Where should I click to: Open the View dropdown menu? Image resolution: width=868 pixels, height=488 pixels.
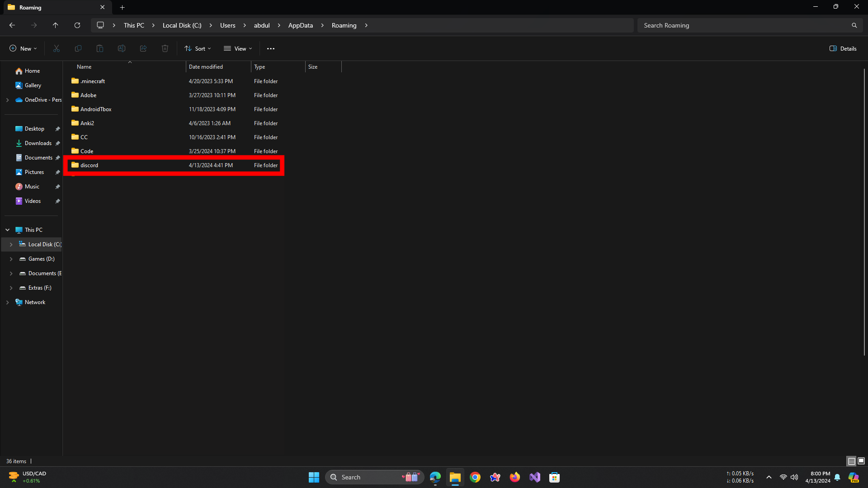[x=238, y=48]
